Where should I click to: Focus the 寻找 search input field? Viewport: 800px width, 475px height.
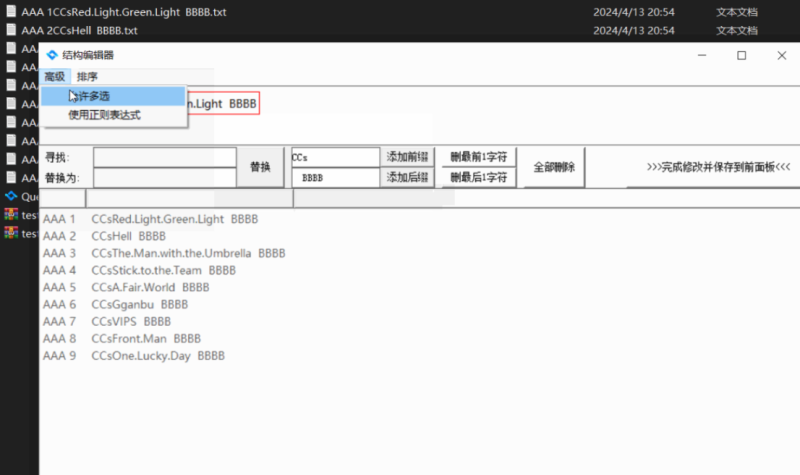click(164, 157)
